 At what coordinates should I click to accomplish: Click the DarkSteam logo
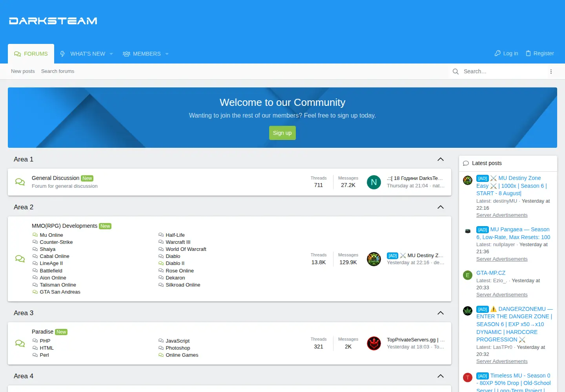(x=53, y=21)
